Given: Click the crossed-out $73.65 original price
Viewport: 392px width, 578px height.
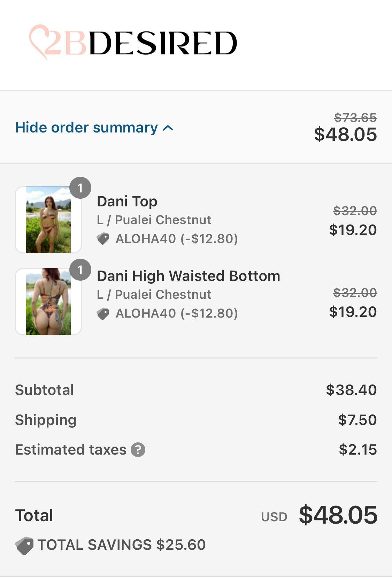Looking at the screenshot, I should (x=355, y=118).
